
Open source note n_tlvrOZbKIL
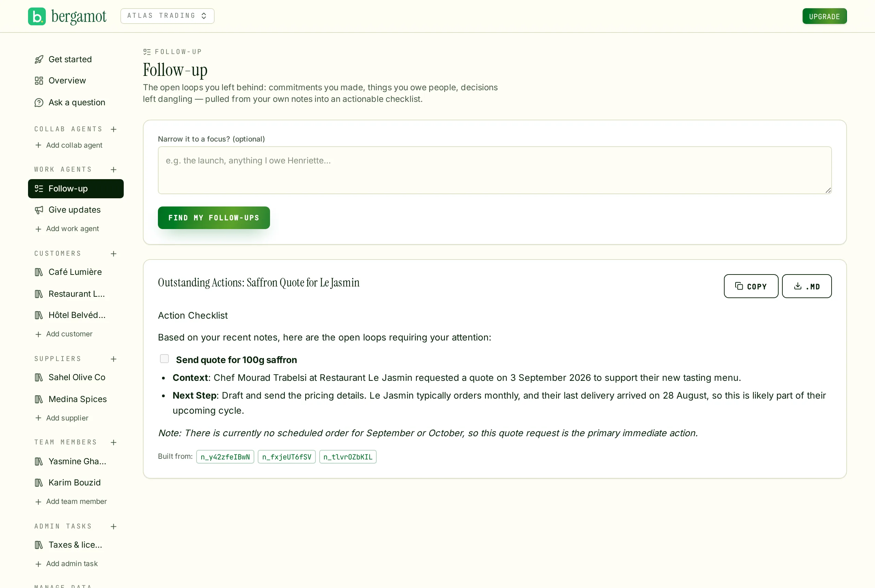tap(348, 457)
